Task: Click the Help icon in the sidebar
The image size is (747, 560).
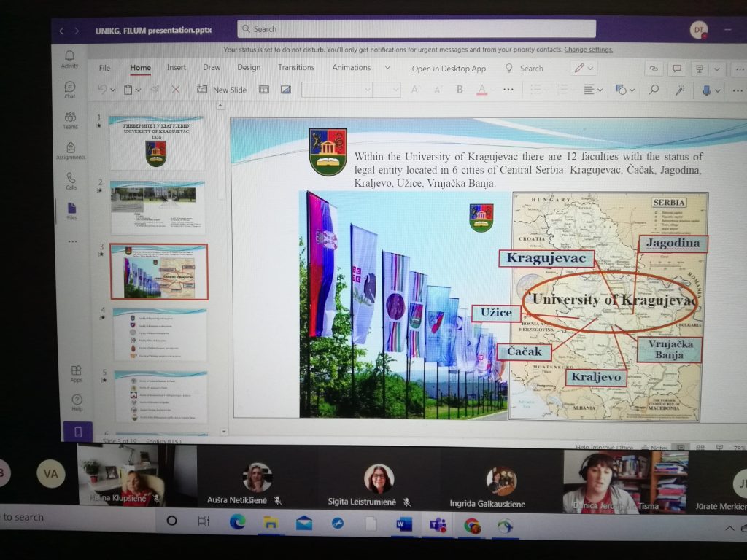Action: 77,402
